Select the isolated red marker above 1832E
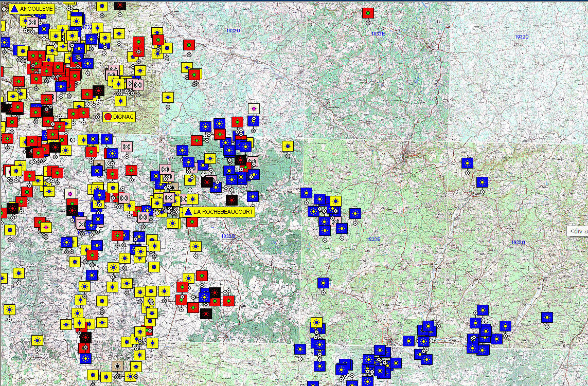Viewport: 588px width, 386px height. pyautogui.click(x=367, y=13)
